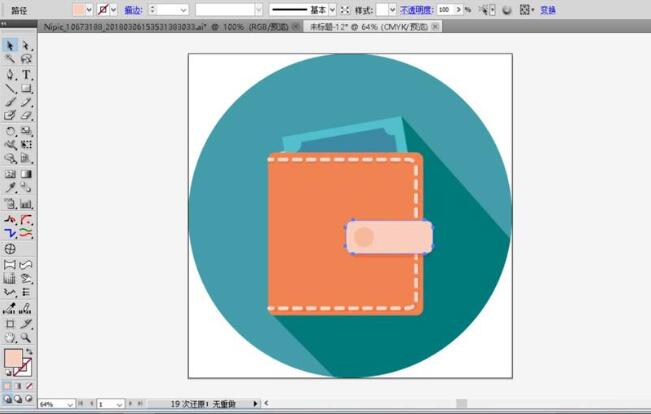This screenshot has height=414, width=651.
Task: Switch to the Nipic document tab
Action: coord(140,27)
